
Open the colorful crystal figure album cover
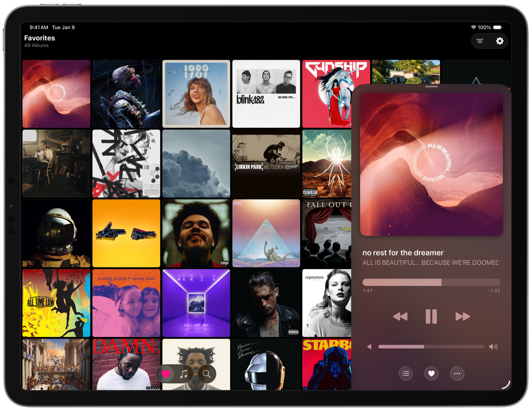(x=126, y=94)
